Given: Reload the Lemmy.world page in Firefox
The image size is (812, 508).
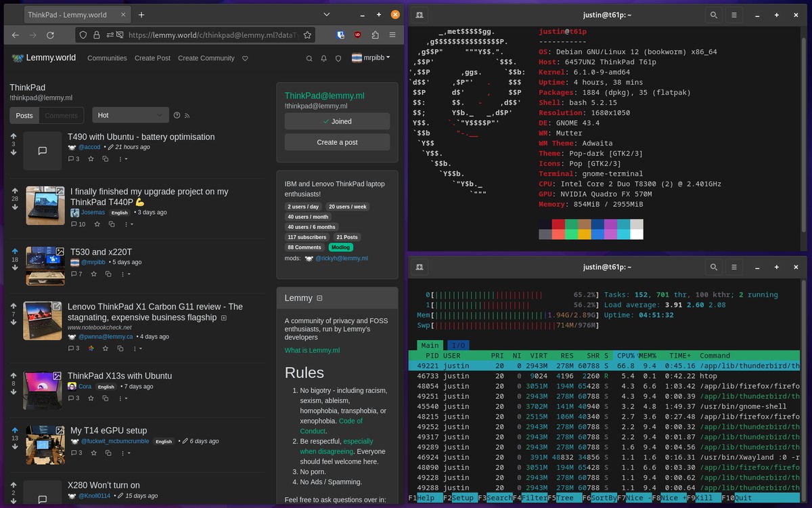Looking at the screenshot, I should tap(50, 35).
